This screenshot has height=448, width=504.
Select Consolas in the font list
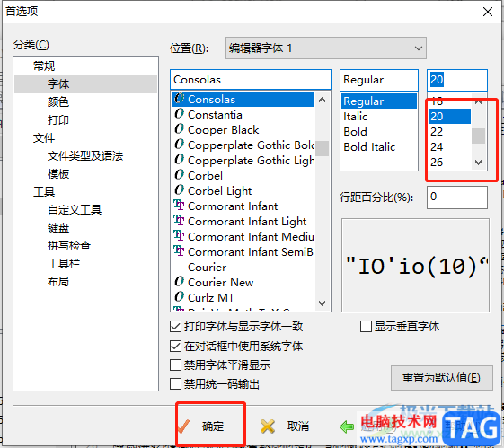click(x=243, y=100)
